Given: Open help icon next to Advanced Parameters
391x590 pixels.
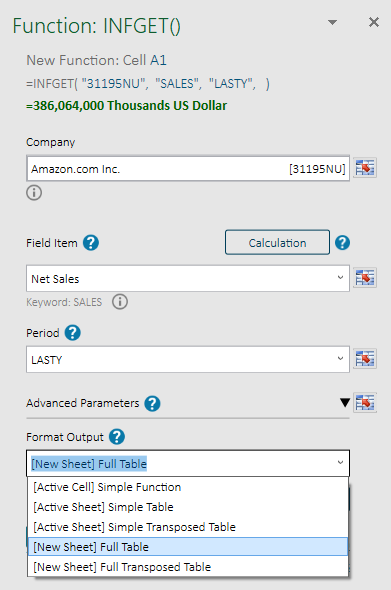Looking at the screenshot, I should pyautogui.click(x=152, y=403).
